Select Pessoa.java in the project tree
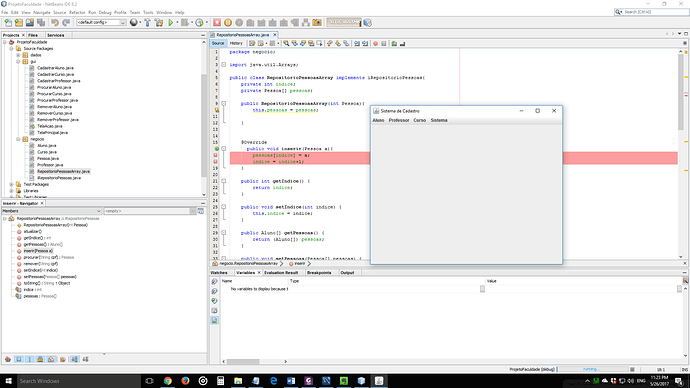Screen dimensions: 690x388 tap(48, 158)
